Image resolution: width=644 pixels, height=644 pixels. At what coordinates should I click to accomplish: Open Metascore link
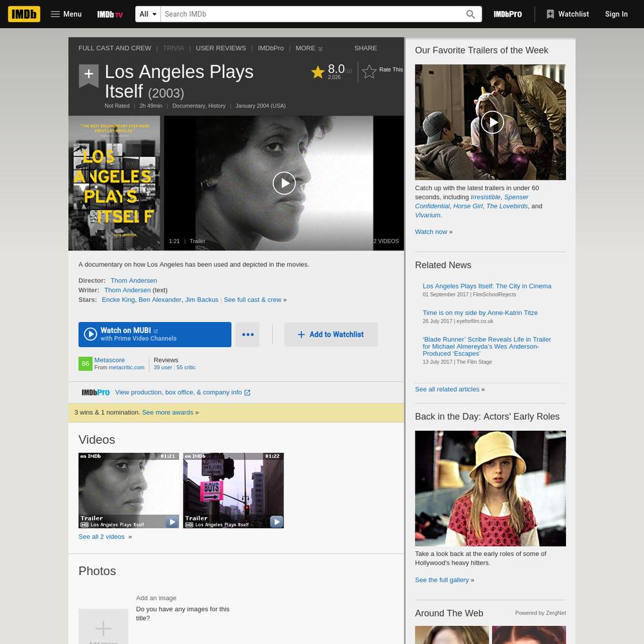pos(109,360)
